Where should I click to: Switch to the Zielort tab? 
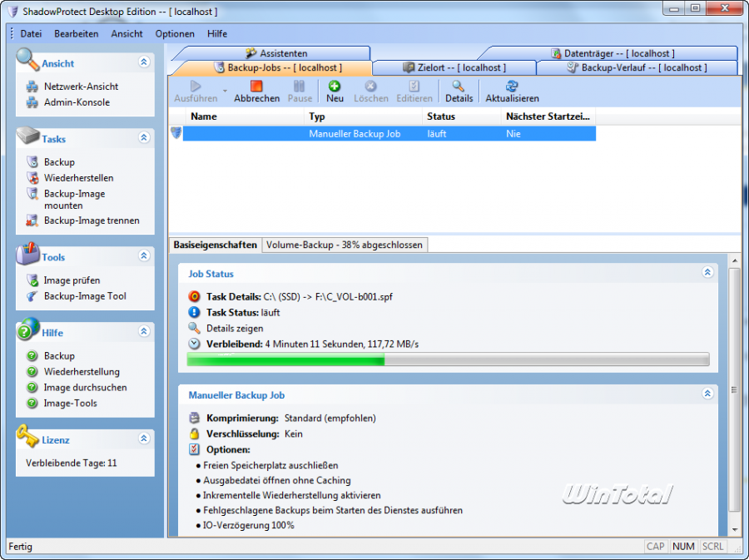(x=454, y=67)
